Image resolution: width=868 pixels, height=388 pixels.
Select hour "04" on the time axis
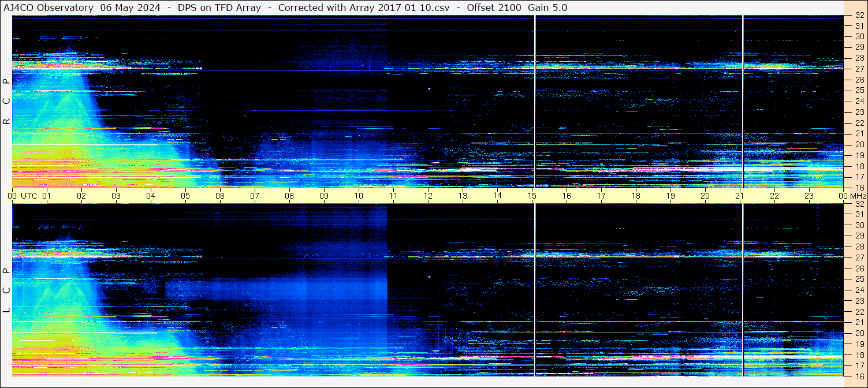[151, 196]
